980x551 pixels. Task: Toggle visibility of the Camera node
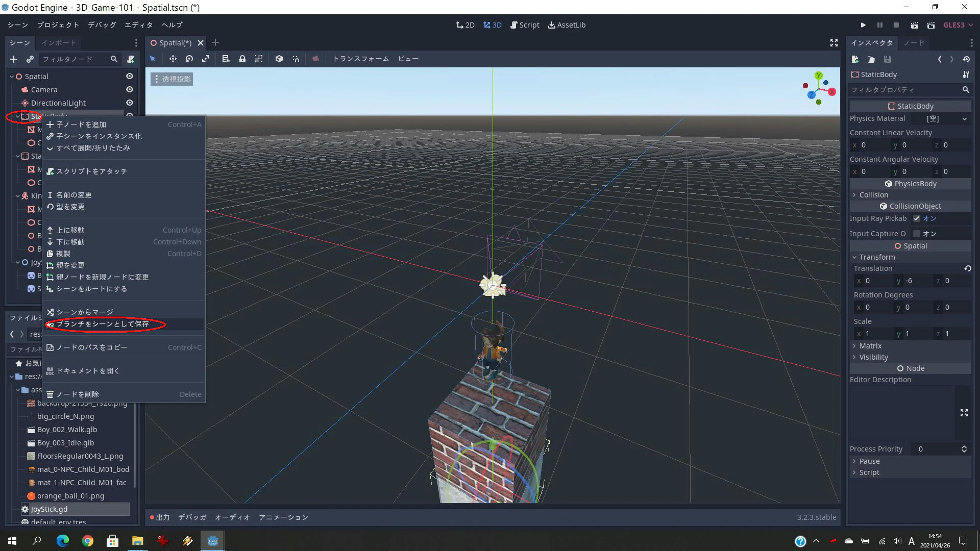tap(130, 89)
